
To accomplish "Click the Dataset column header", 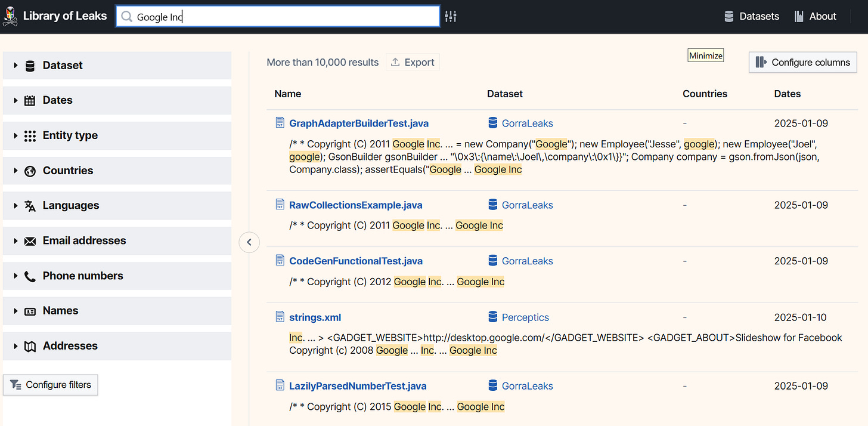I will (x=504, y=94).
